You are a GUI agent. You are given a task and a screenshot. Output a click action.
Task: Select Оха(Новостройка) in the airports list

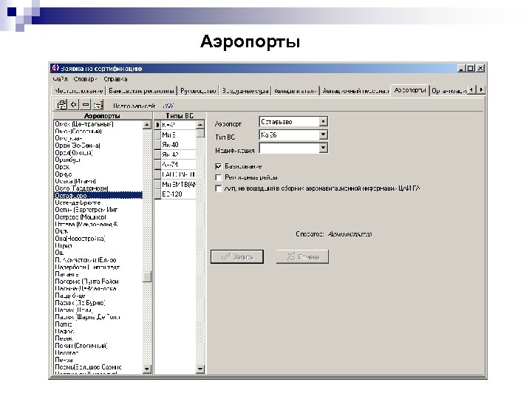(x=80, y=239)
